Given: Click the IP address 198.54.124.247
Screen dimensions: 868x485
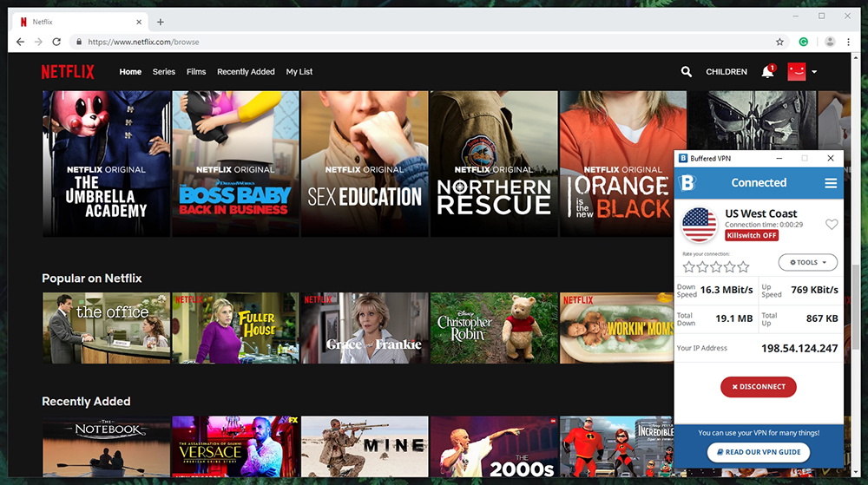Looking at the screenshot, I should tap(799, 349).
